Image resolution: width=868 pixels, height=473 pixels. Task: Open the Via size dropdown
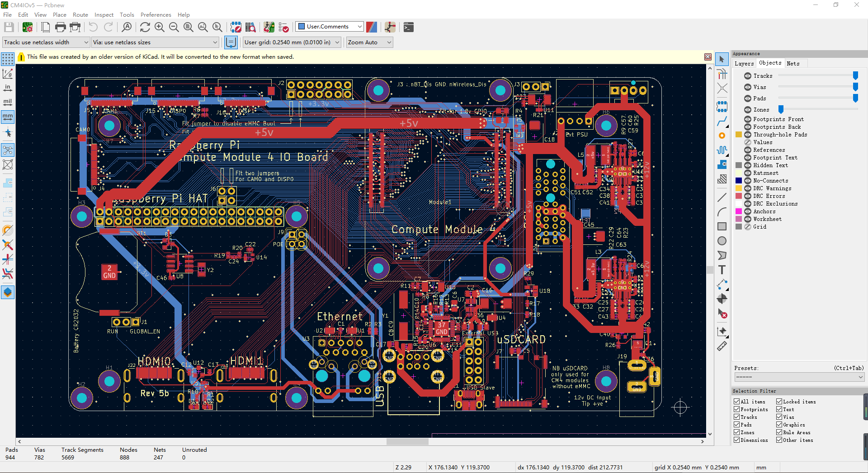(156, 42)
